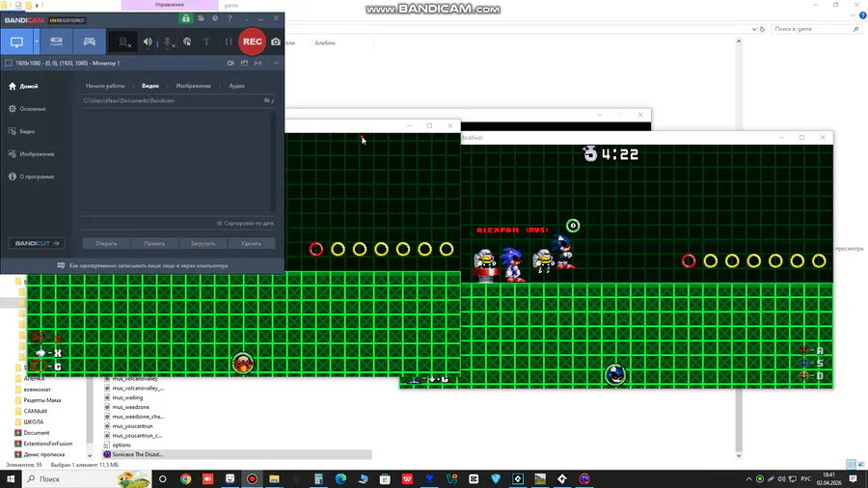Open the CAMdukt folder in Explorer tree
Viewport: 868px width, 488px height.
pyautogui.click(x=35, y=411)
